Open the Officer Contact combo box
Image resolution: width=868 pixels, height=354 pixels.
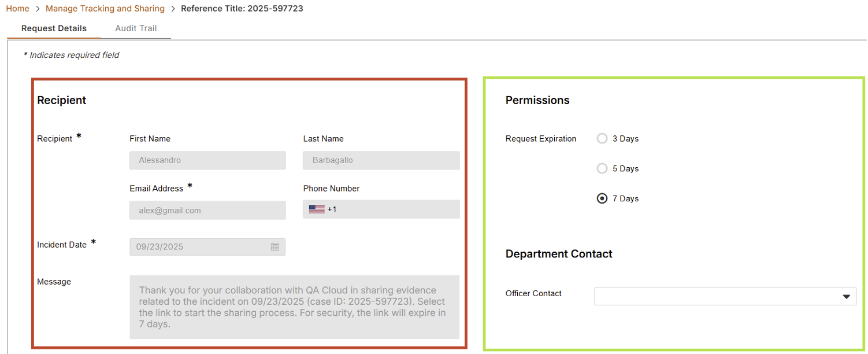[717, 296]
